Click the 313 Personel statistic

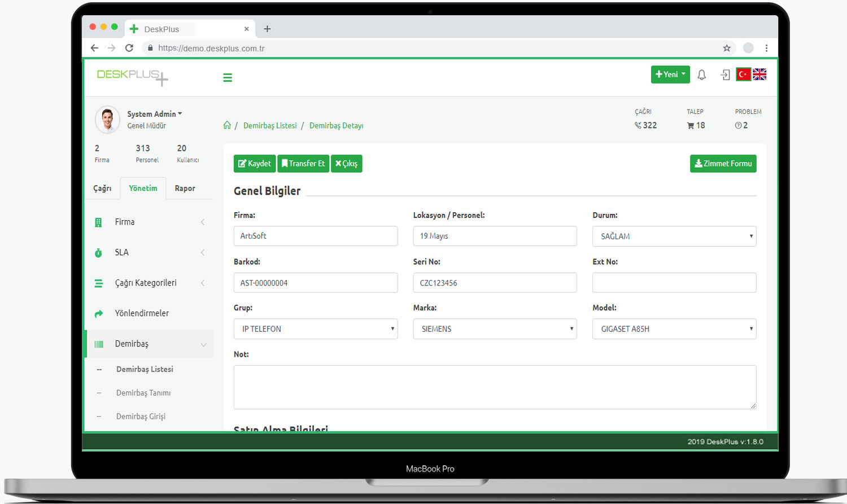coord(147,154)
